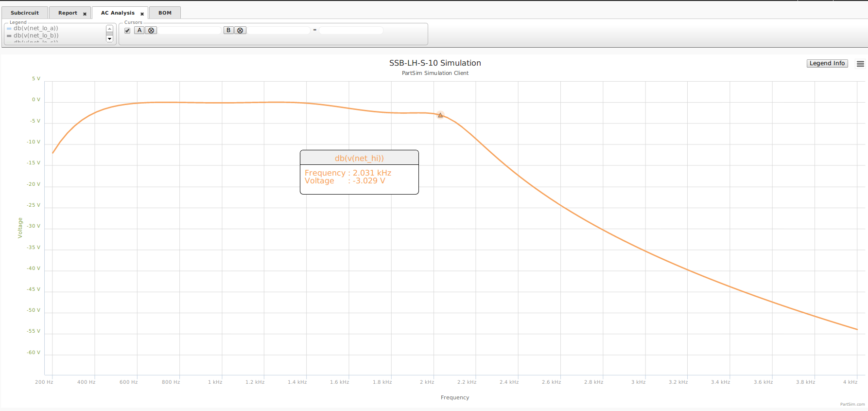The image size is (868, 411).
Task: Select db(v(net_lo_b)) in the legend list
Action: (36, 36)
